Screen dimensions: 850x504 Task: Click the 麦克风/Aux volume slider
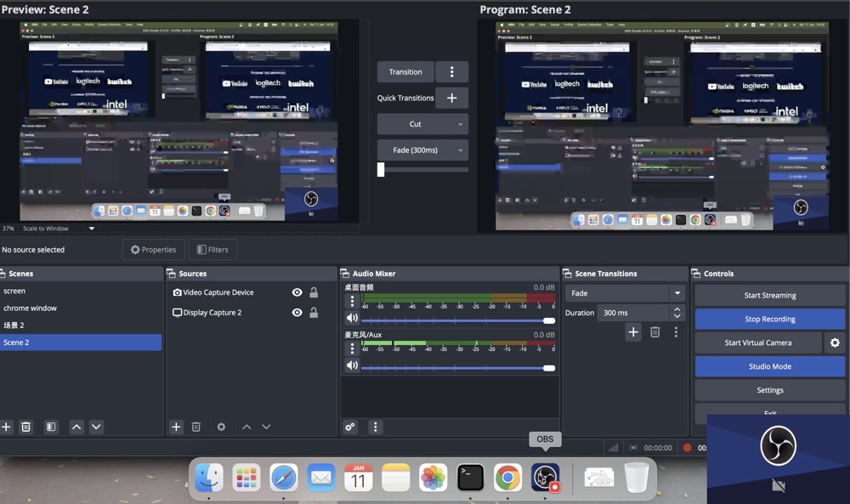point(458,368)
